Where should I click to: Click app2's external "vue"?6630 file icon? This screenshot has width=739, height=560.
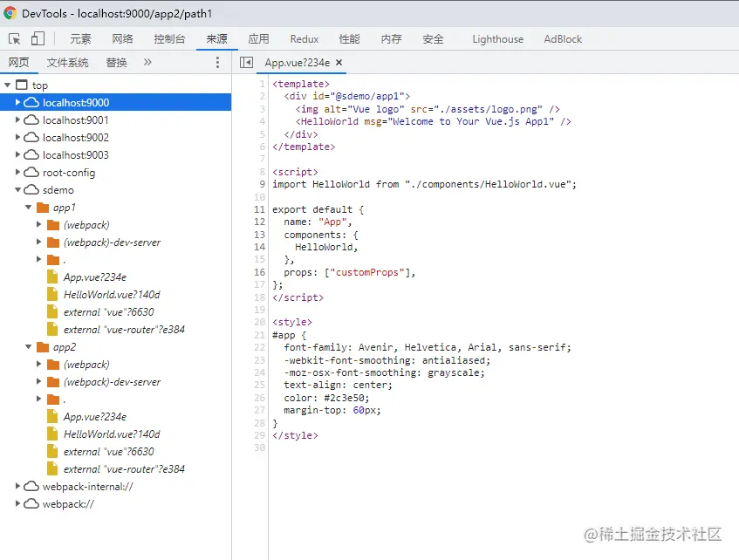click(52, 451)
